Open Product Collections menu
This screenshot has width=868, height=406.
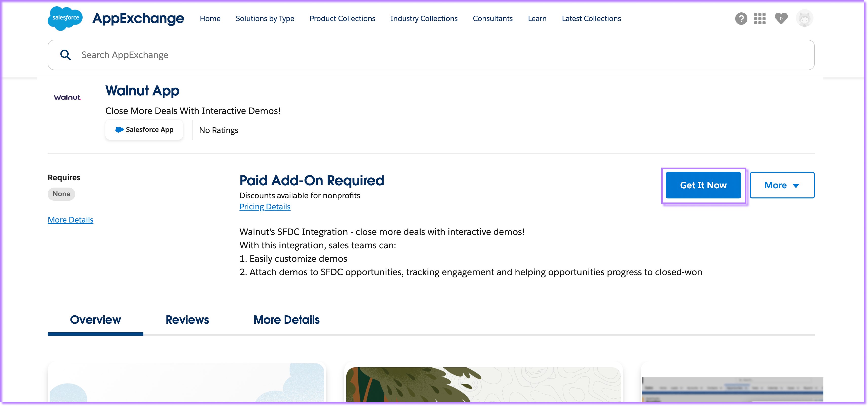coord(342,18)
